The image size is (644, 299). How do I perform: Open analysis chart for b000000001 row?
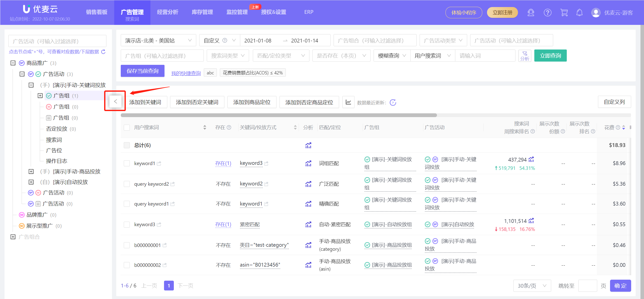[308, 245]
